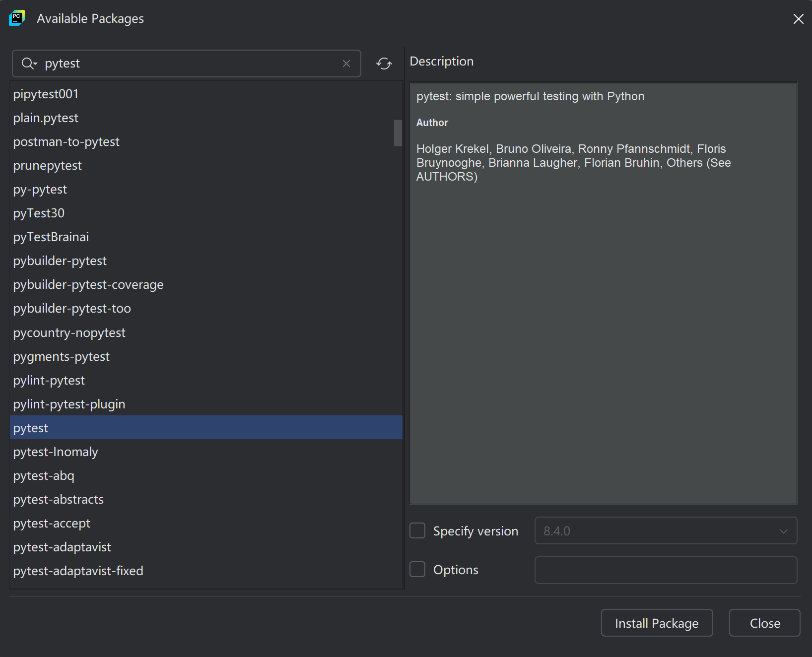Select pytest-abq package

tap(206, 475)
